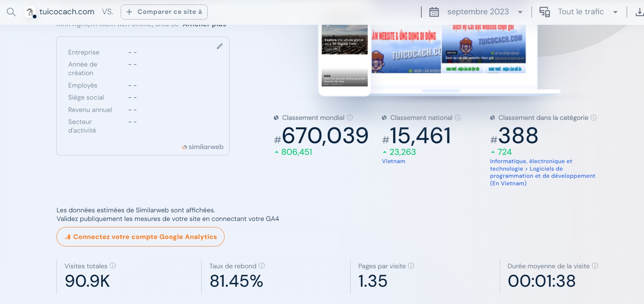Open info tooltip for Classement mondial

[350, 118]
